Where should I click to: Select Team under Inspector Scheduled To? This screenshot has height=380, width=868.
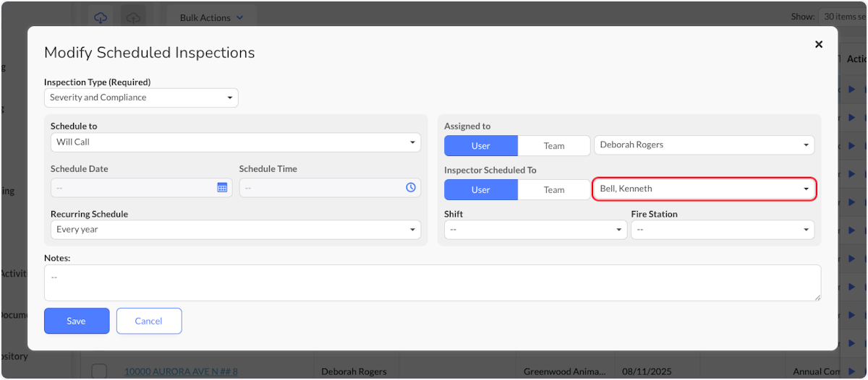554,190
